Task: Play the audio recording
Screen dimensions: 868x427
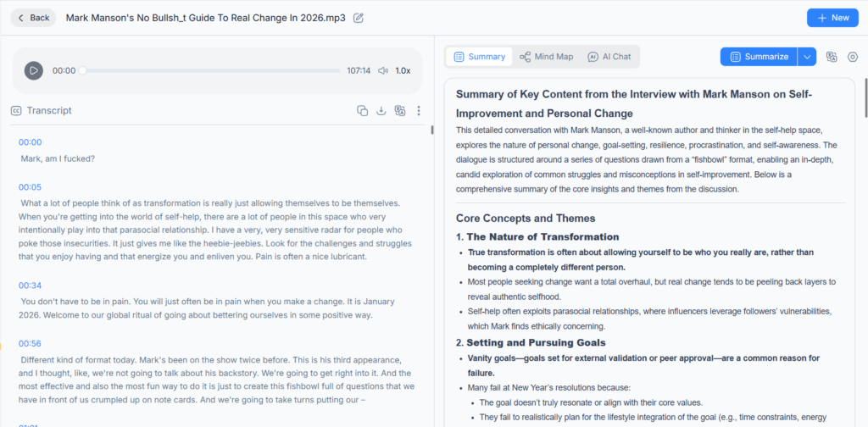Action: (33, 70)
